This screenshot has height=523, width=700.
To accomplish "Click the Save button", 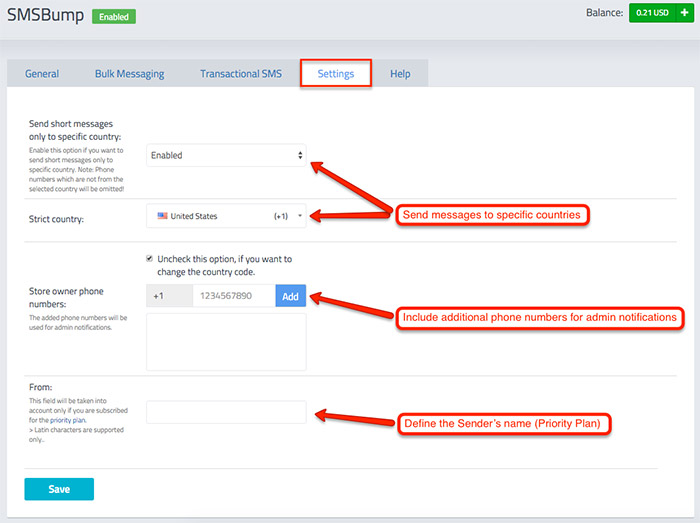I will pyautogui.click(x=59, y=489).
